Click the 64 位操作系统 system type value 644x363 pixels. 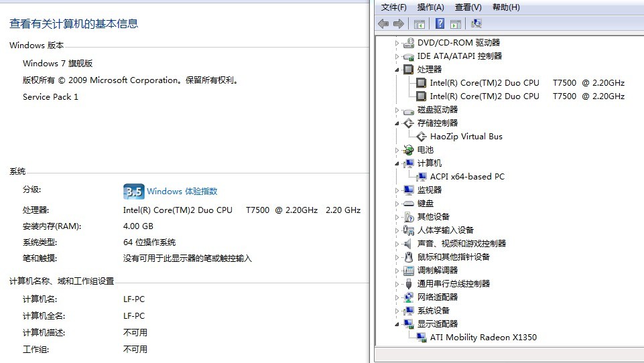(x=149, y=242)
